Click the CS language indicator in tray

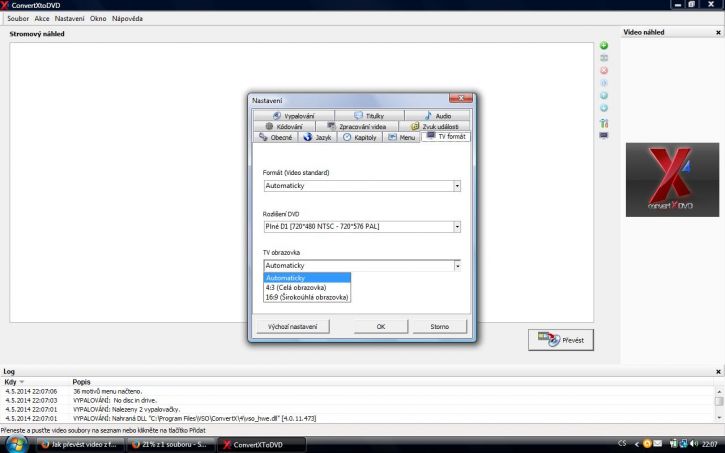[622, 444]
